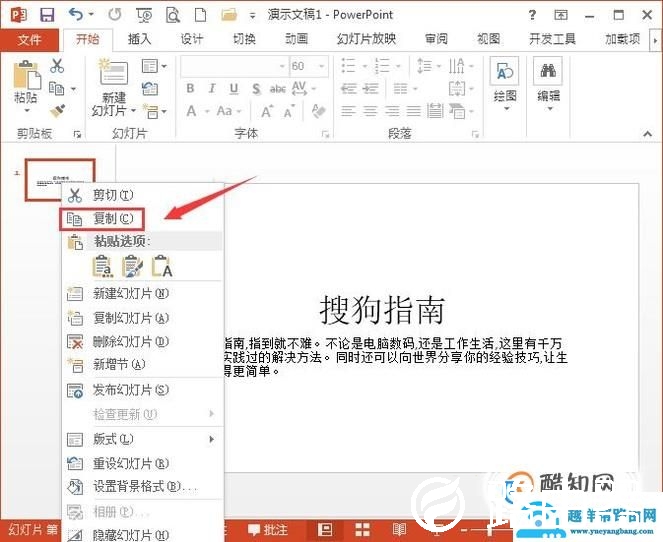The height and width of the screenshot is (542, 663).
Task: Select the Format Painter brush
Action: [58, 111]
